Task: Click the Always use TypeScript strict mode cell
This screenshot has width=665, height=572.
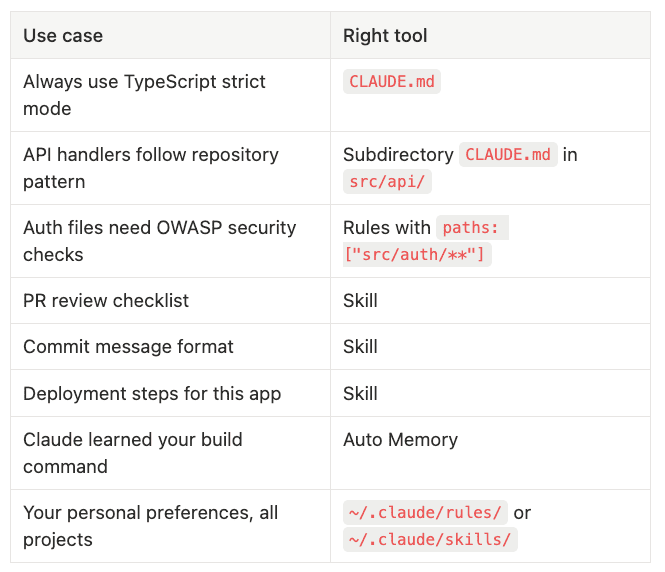Action: coord(170,95)
